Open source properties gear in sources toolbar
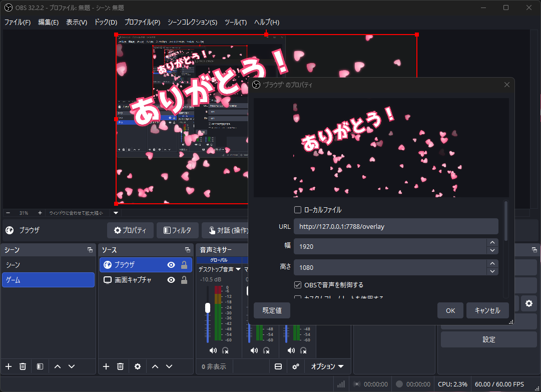 click(x=138, y=366)
